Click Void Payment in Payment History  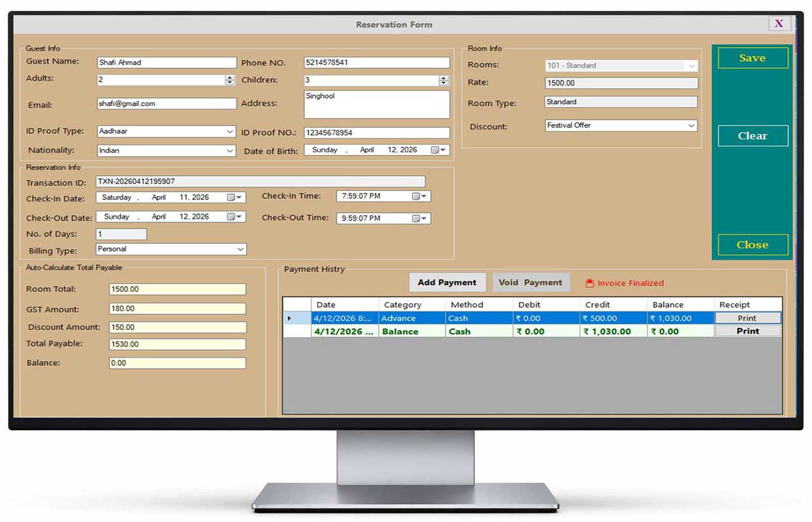[531, 282]
